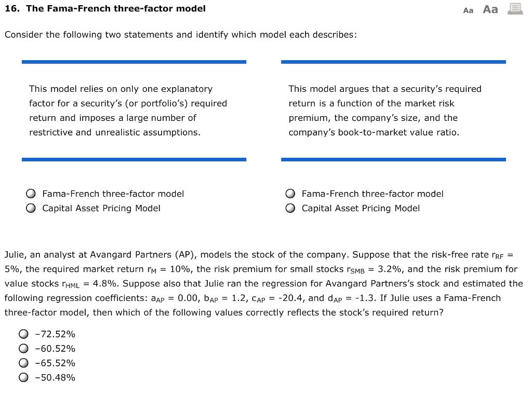The image size is (532, 398).
Task: Click the left column Capital Asset Pricing Model label
Action: tap(101, 208)
